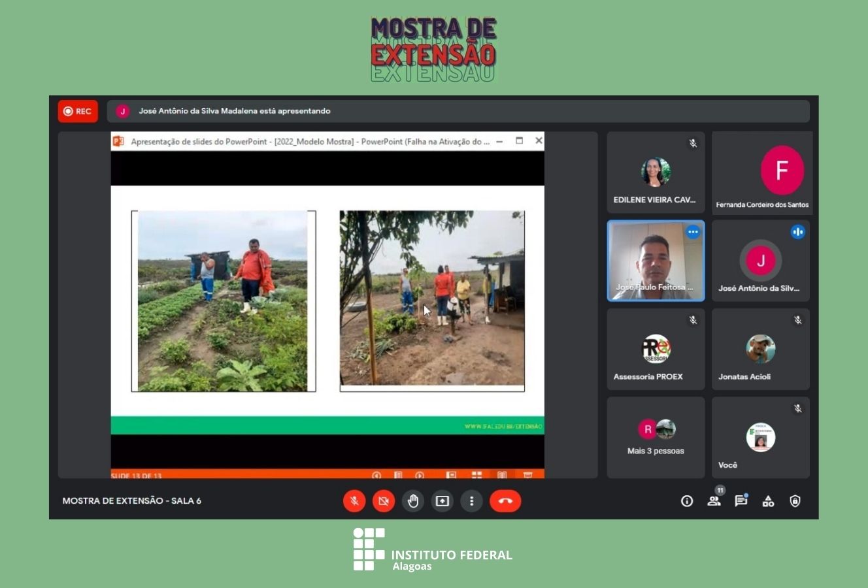The image size is (868, 588).
Task: Expand the Mais 3 pessoas tile
Action: click(656, 437)
